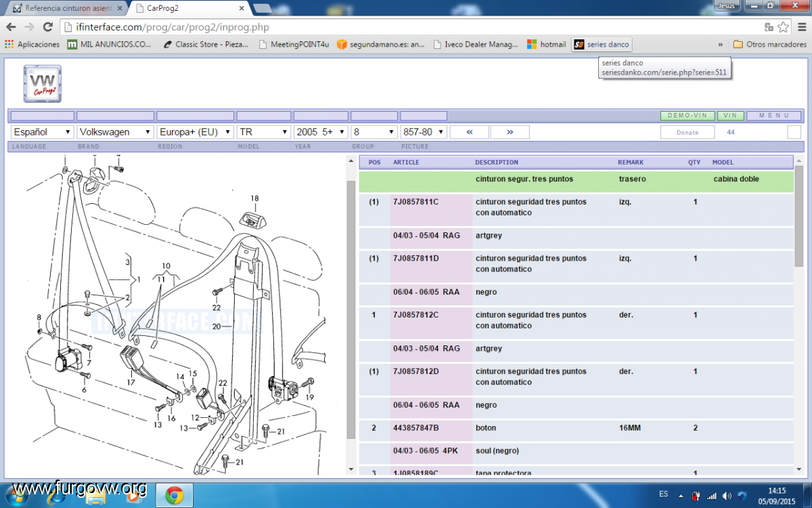Close the CarProg2 tab
This screenshot has height=508, width=812.
(242, 9)
